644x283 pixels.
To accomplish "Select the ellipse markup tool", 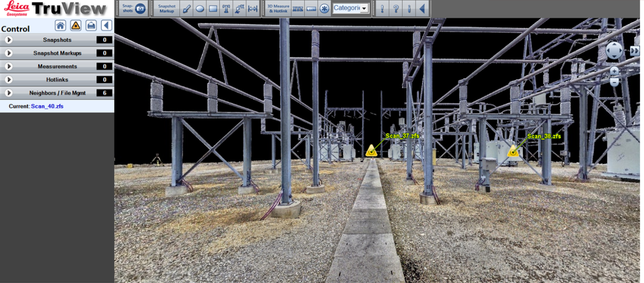I will tap(200, 9).
